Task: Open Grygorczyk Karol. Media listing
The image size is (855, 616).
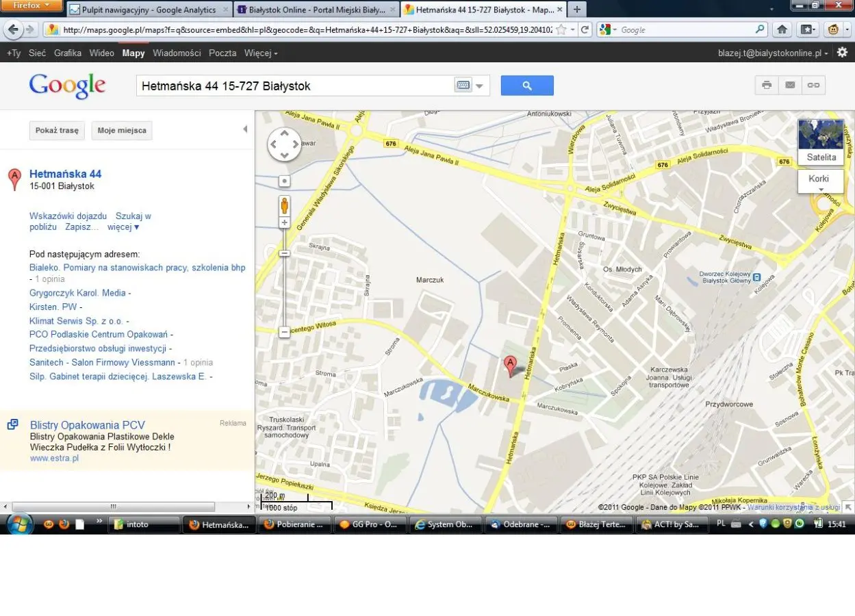Action: 77,293
